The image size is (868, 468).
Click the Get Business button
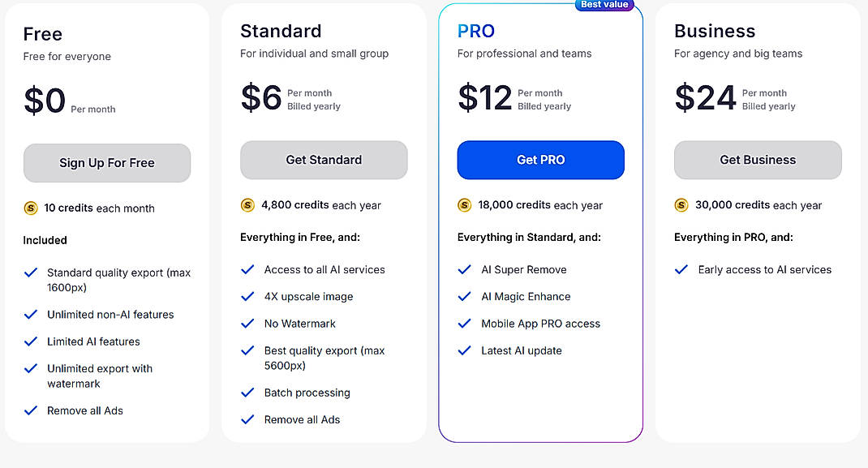[x=757, y=160]
